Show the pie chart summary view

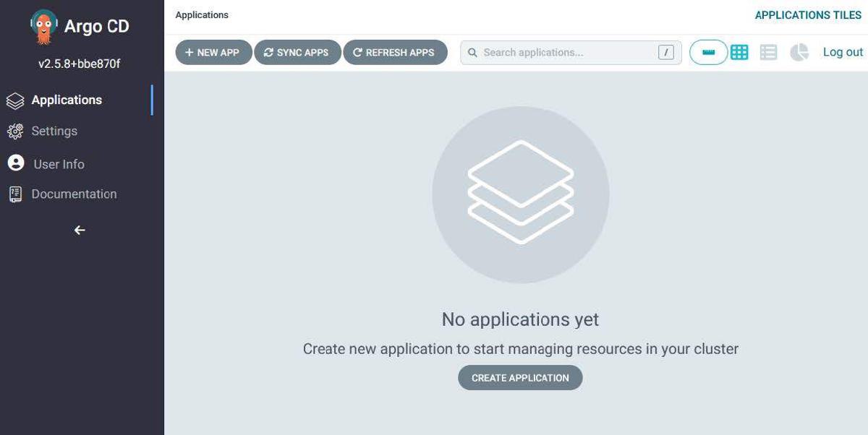point(799,53)
